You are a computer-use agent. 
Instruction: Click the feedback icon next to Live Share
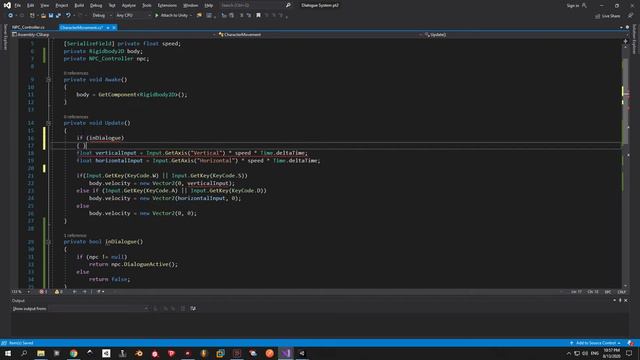(630, 16)
